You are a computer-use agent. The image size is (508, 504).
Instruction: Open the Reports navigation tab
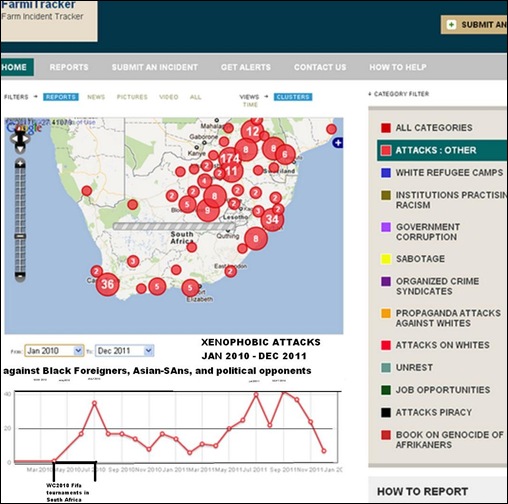coord(69,67)
